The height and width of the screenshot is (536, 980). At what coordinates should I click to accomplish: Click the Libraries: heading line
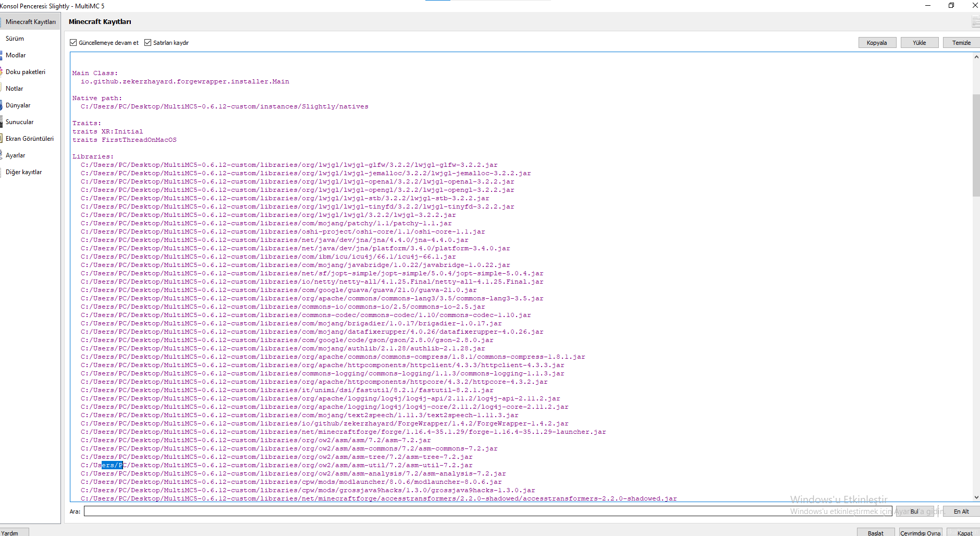coord(93,156)
